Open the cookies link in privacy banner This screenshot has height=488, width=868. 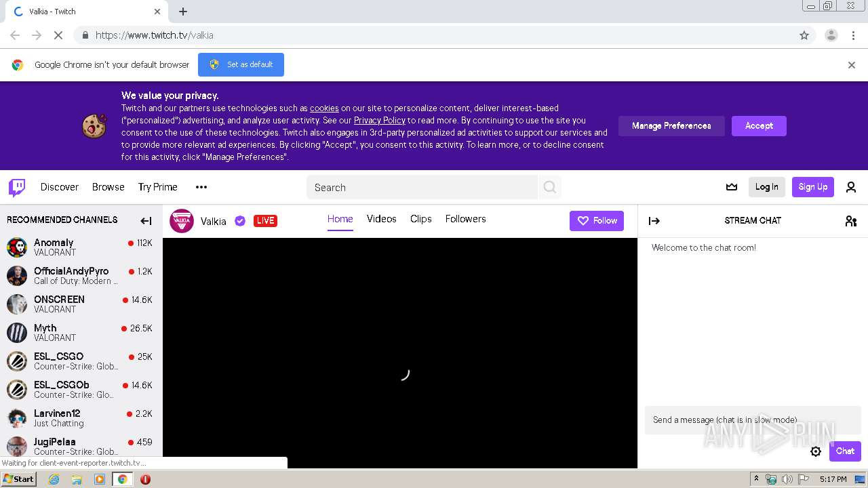click(x=324, y=108)
